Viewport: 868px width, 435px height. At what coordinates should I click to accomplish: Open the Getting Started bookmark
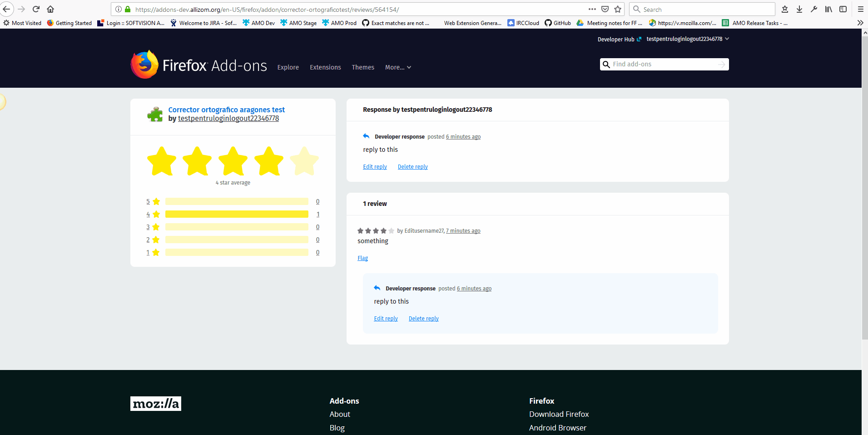coord(69,23)
